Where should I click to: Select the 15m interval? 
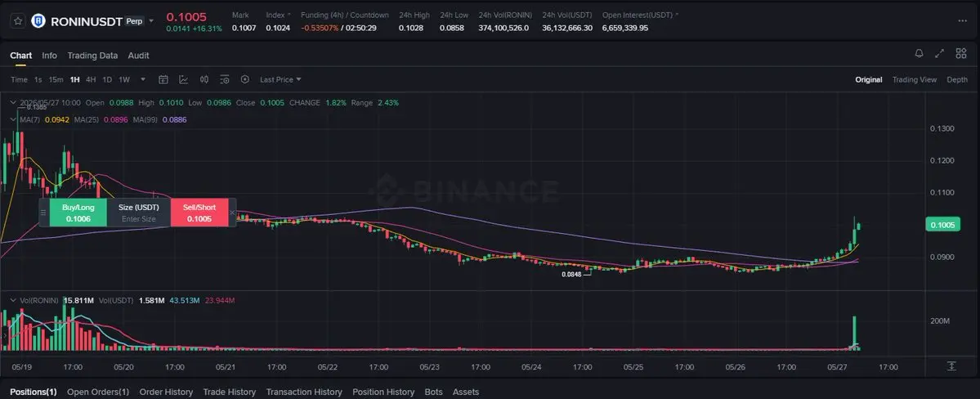point(56,79)
